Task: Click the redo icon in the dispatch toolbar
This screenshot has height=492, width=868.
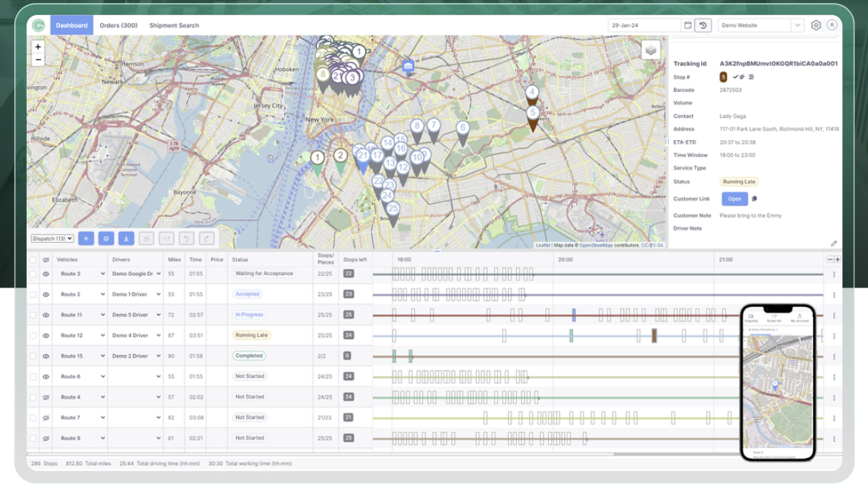Action: tap(205, 238)
